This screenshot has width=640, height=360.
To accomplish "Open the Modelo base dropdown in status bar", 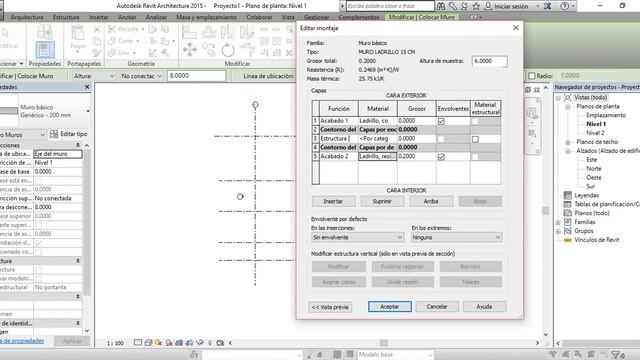I will [x=395, y=355].
